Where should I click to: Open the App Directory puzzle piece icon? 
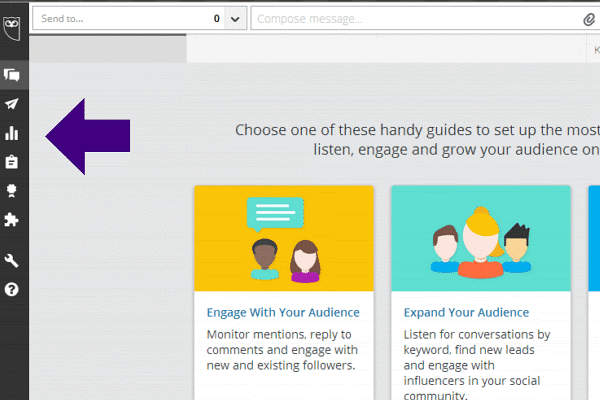[11, 220]
